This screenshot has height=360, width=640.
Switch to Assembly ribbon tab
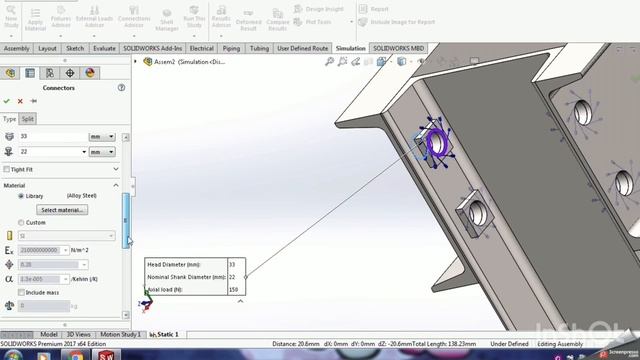pyautogui.click(x=16, y=48)
